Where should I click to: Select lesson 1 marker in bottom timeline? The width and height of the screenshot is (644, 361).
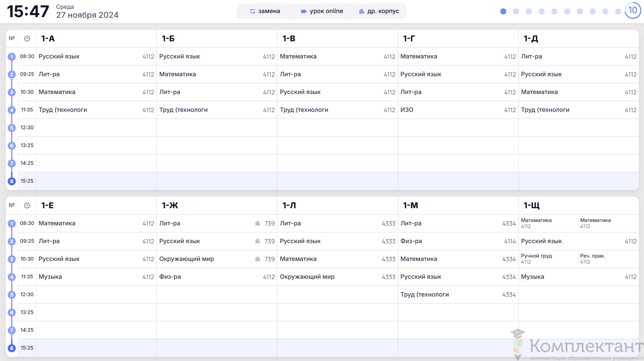[12, 224]
